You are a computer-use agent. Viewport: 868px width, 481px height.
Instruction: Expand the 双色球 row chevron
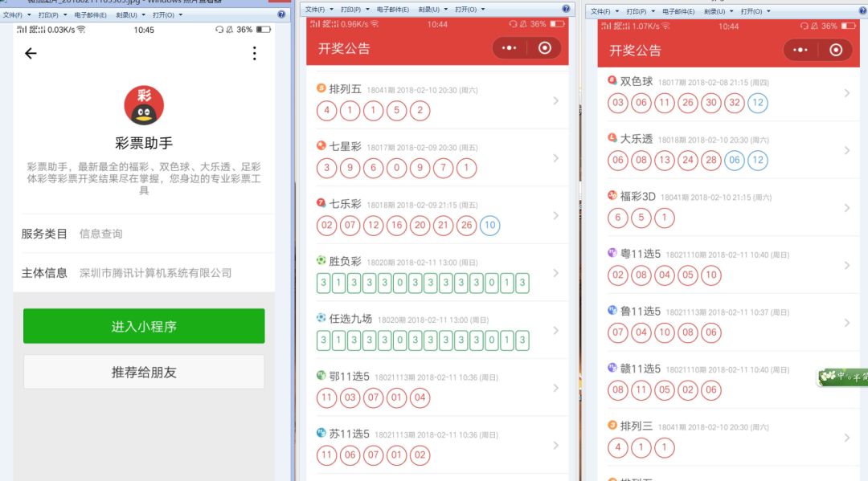[x=847, y=93]
